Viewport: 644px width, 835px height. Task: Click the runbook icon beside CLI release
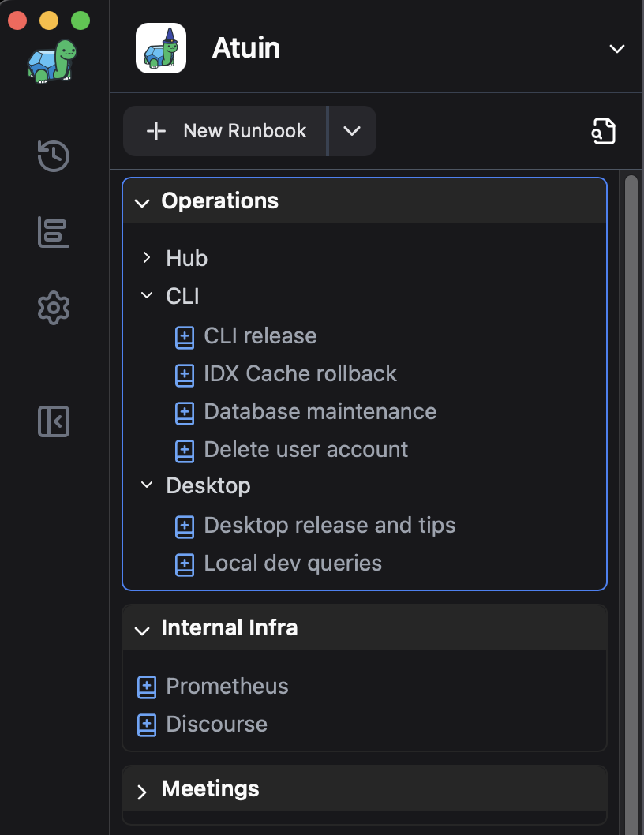coord(184,337)
